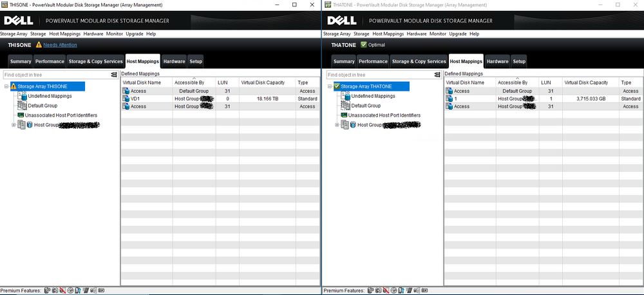
Task: Collapse the Storage Array THISONE tree node
Action: coord(6,87)
